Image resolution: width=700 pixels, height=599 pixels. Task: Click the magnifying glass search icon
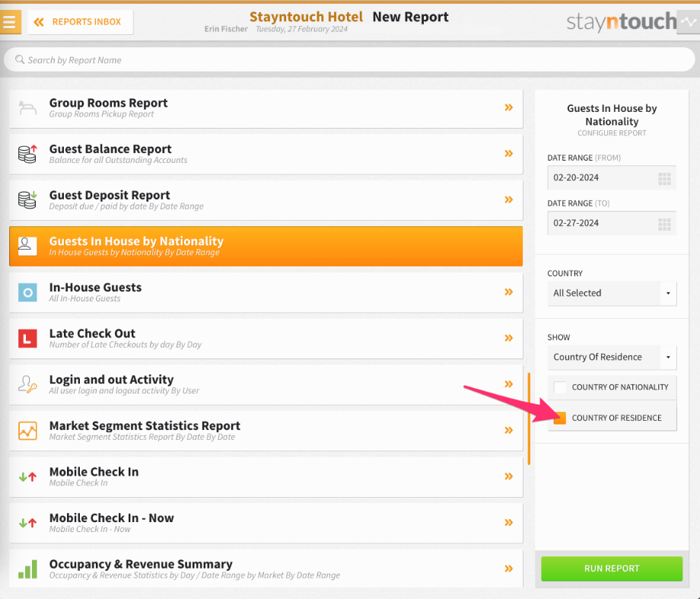20,59
